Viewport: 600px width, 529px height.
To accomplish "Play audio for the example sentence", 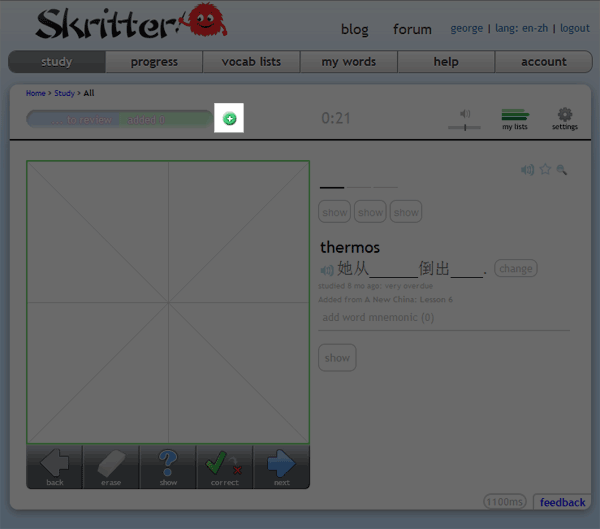I will (x=327, y=270).
